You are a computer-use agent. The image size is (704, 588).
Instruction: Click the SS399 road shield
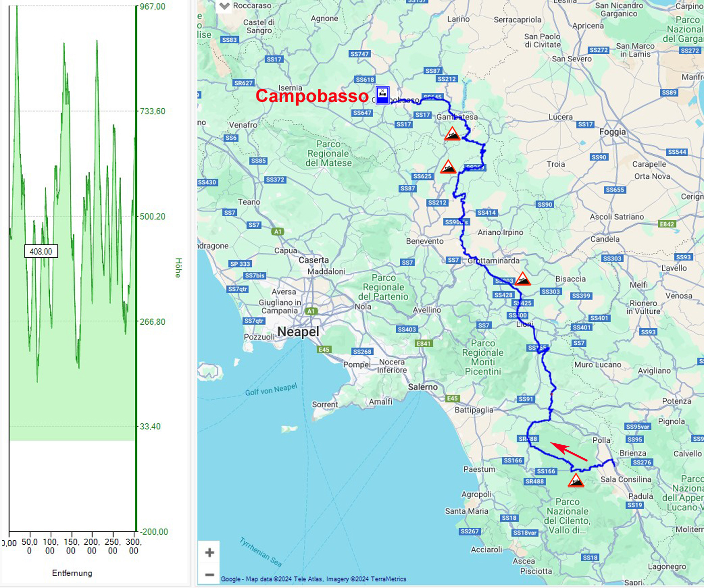point(581,296)
